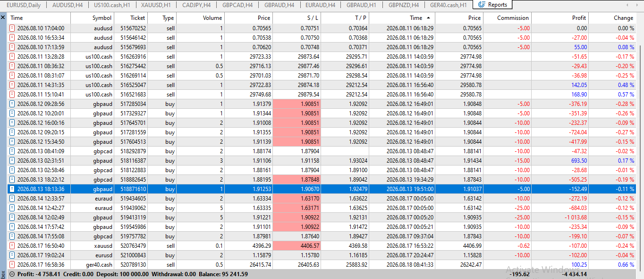Screen dimensions: 644x279
Task: Open the GBPAUD,H1 chart tab
Action: 362,5
